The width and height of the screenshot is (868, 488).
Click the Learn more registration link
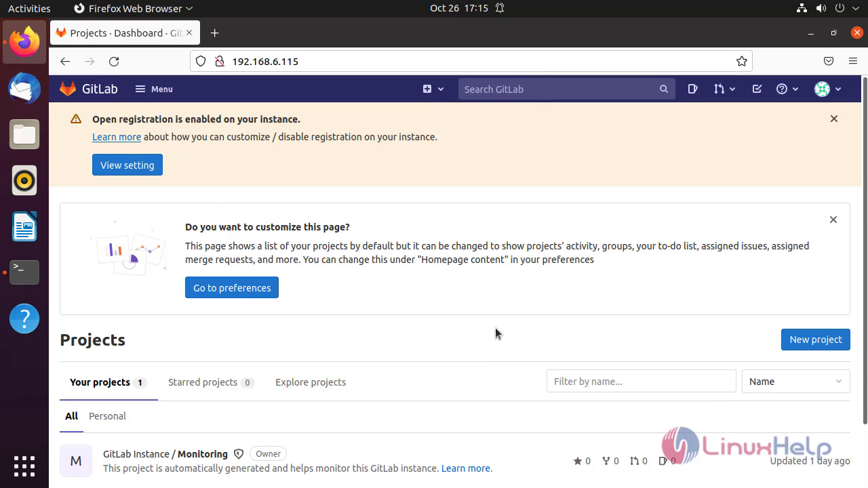tap(117, 137)
